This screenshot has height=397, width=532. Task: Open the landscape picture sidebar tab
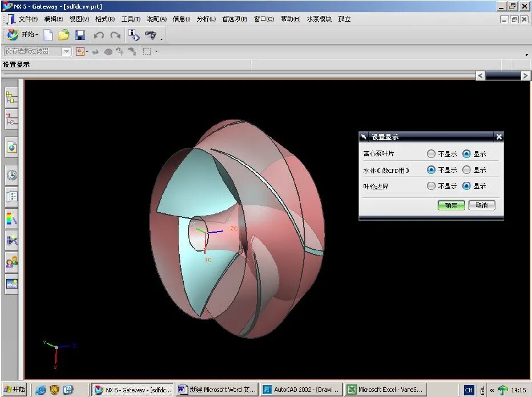[x=11, y=284]
